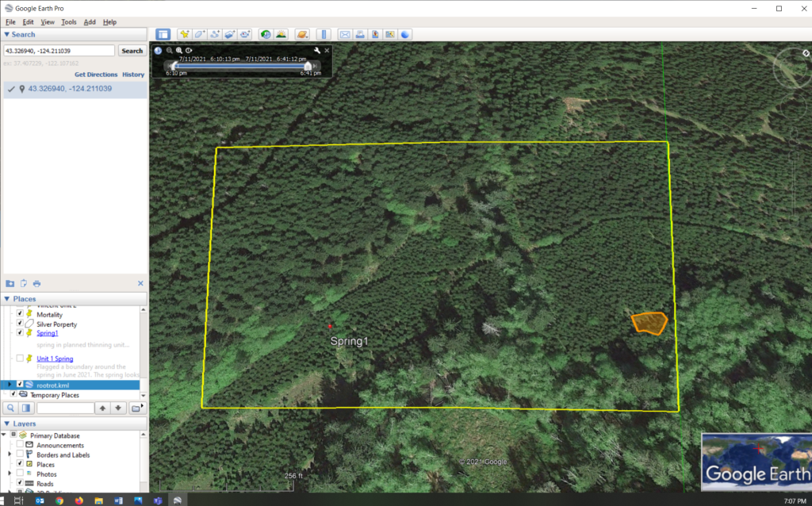Zoom out the time slider range
This screenshot has width=812, height=506.
170,50
